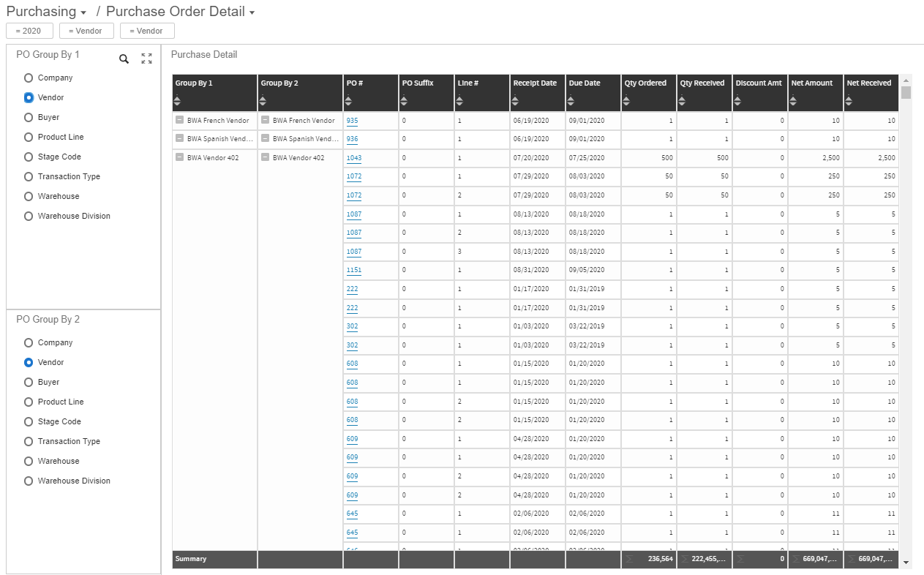Viewport: 924px width, 575px height.
Task: Collapse the BWA Vendor 402 group
Action: (x=179, y=157)
